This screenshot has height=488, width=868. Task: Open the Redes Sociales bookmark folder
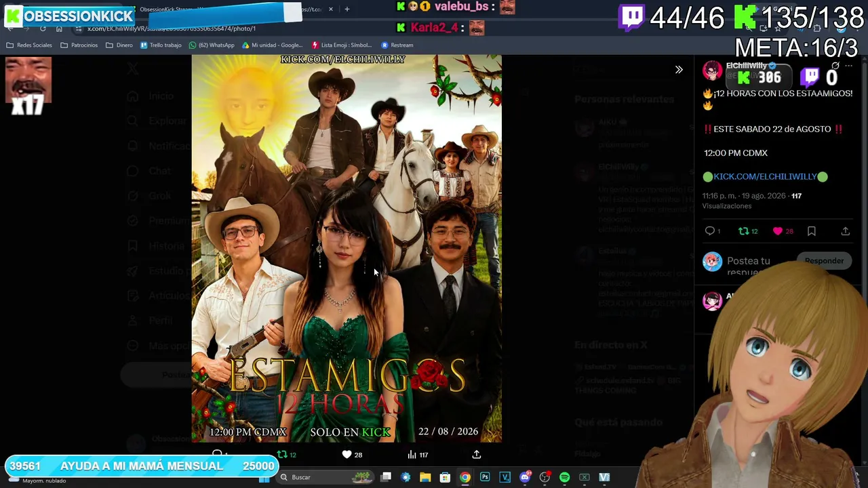click(29, 45)
